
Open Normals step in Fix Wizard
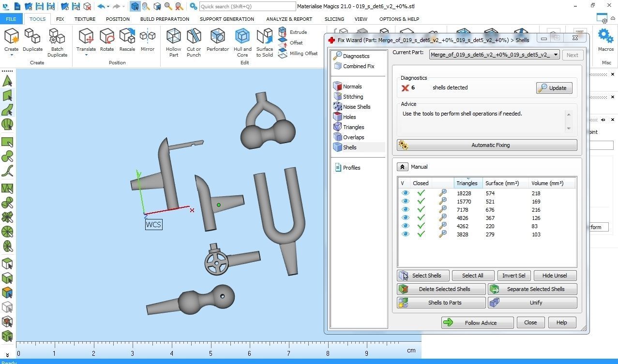(348, 87)
